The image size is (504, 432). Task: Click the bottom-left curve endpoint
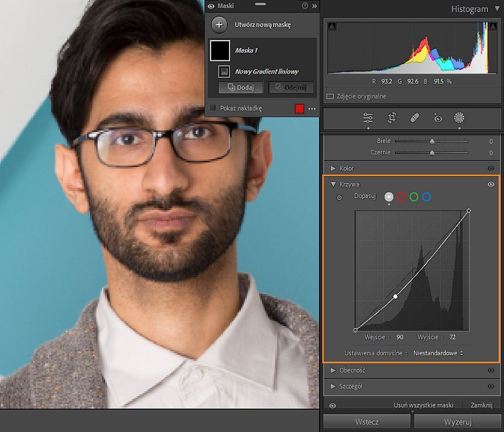point(355,330)
